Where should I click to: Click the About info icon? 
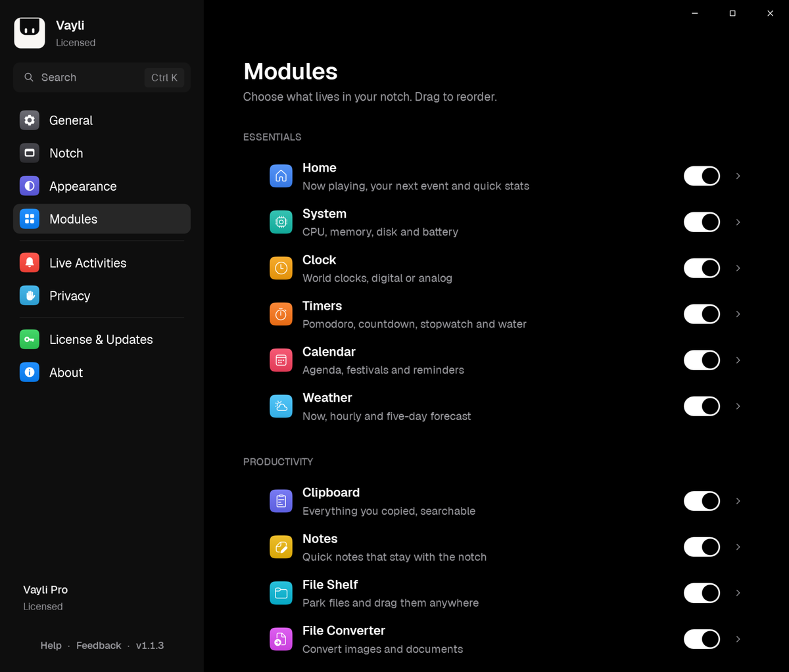point(30,372)
